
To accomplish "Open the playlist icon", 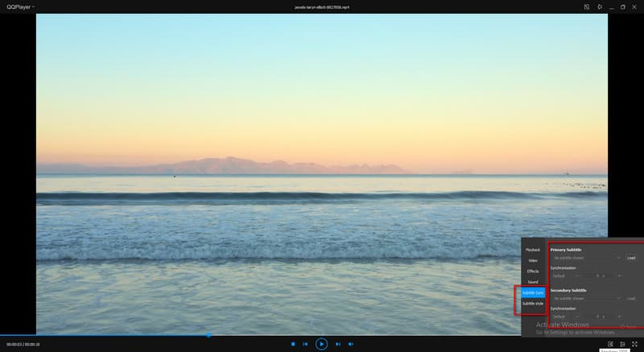I will click(622, 344).
